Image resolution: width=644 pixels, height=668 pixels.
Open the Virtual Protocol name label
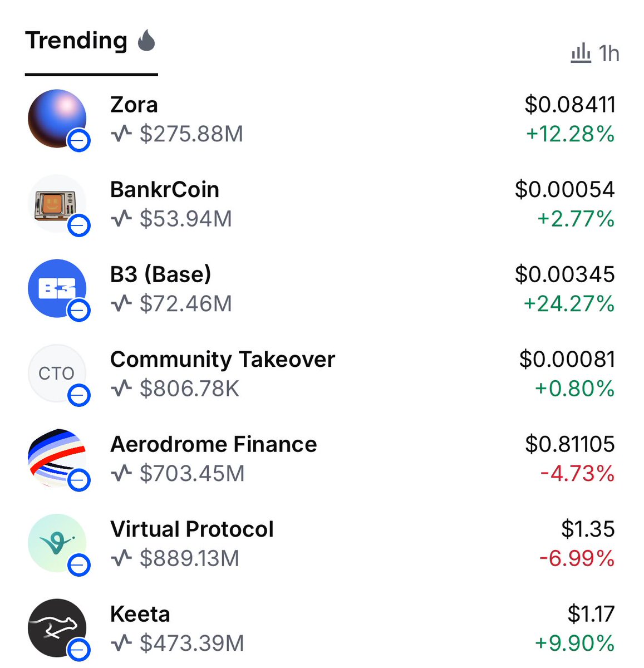coord(192,529)
